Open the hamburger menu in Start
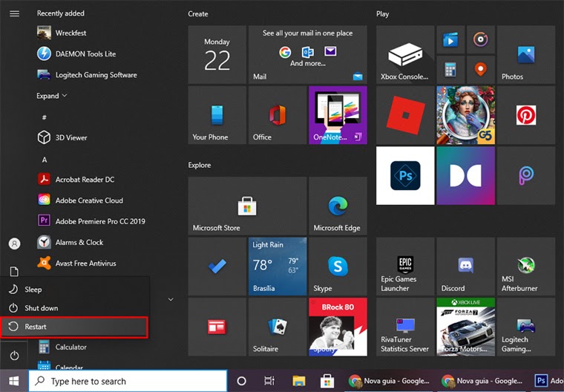The width and height of the screenshot is (564, 392). pos(14,13)
